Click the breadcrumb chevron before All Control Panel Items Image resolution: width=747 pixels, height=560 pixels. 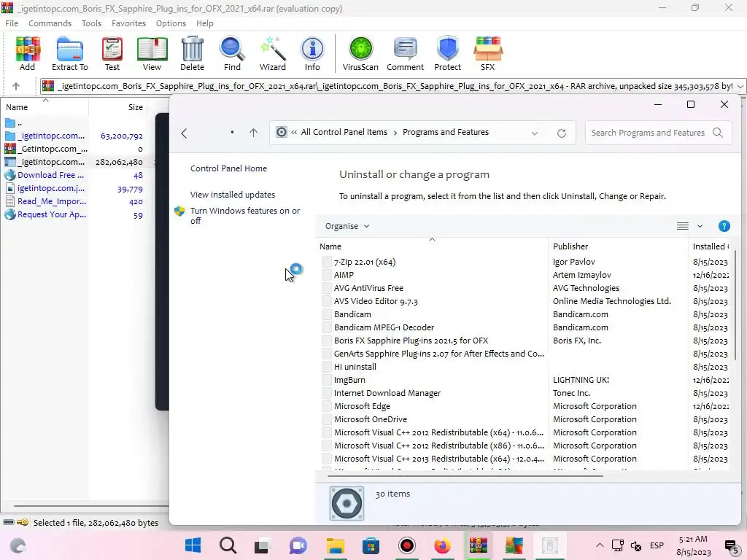(294, 133)
